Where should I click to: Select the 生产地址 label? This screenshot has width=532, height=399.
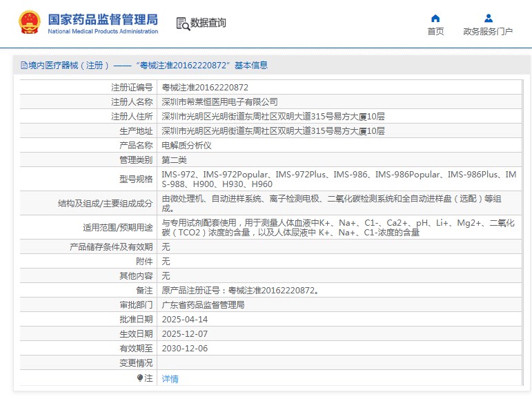pyautogui.click(x=136, y=131)
